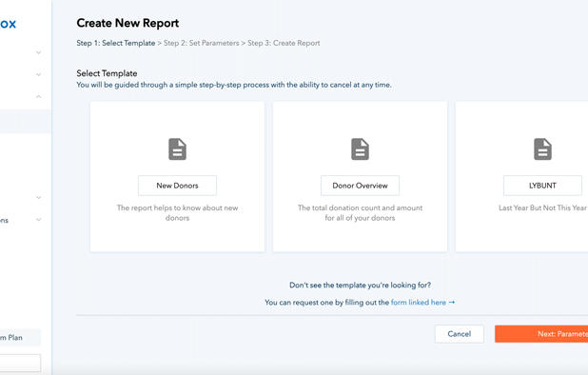Click the Step 1: Select Template breadcrumb
The width and height of the screenshot is (588, 375).
115,43
